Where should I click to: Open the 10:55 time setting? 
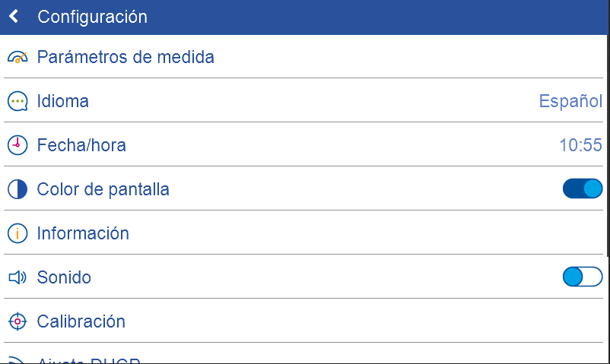[580, 145]
